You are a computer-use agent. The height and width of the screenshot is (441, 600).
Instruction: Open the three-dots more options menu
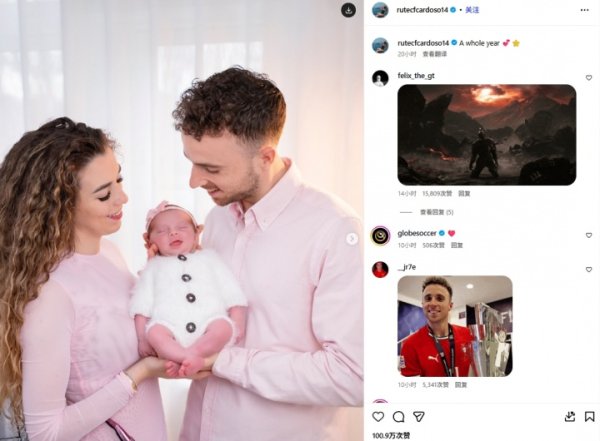tap(584, 10)
